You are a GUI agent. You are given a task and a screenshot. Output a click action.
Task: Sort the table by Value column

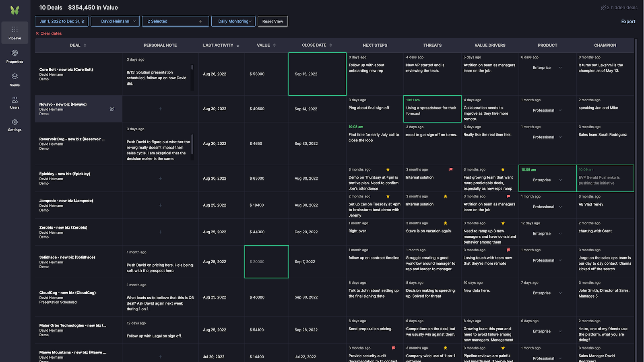275,45
